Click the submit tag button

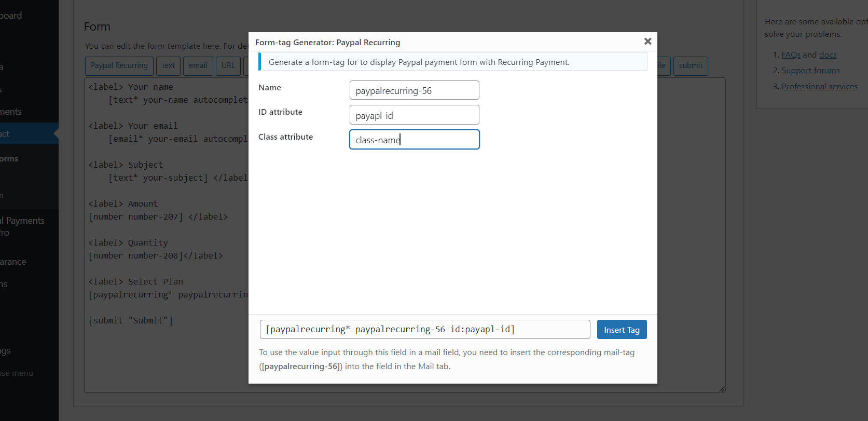[x=690, y=66]
